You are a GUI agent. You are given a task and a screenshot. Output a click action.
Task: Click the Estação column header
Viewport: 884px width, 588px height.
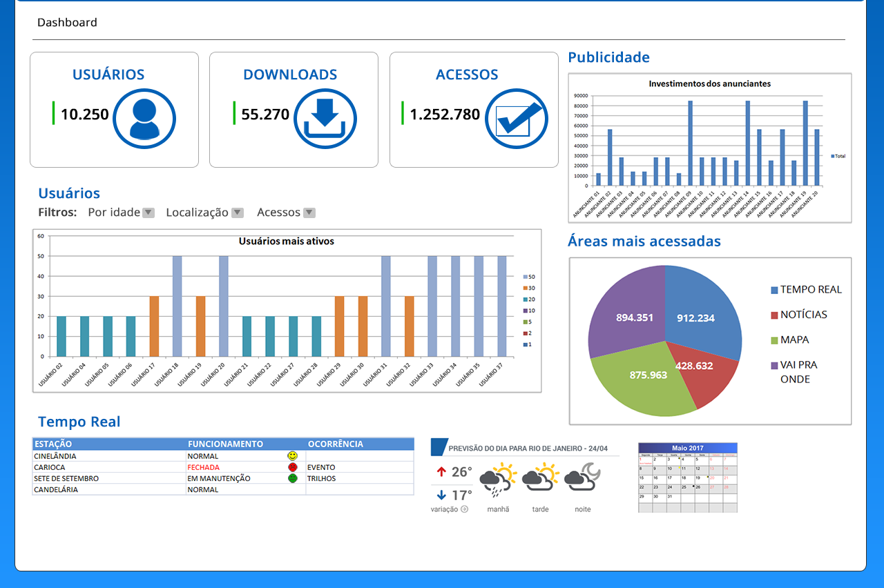[x=53, y=444]
